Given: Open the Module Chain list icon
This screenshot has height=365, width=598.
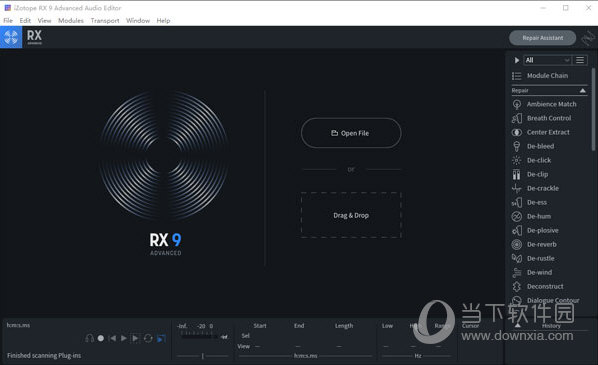Looking at the screenshot, I should click(x=517, y=76).
